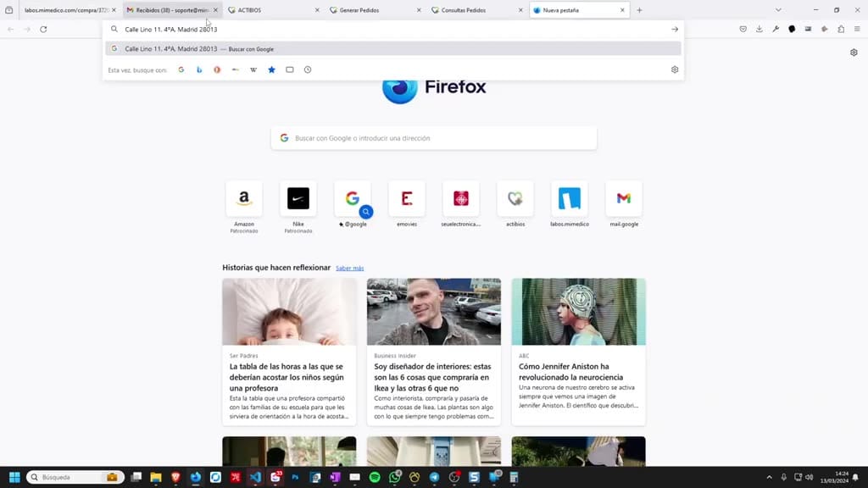Open search settings gear in address dropdown

point(674,69)
